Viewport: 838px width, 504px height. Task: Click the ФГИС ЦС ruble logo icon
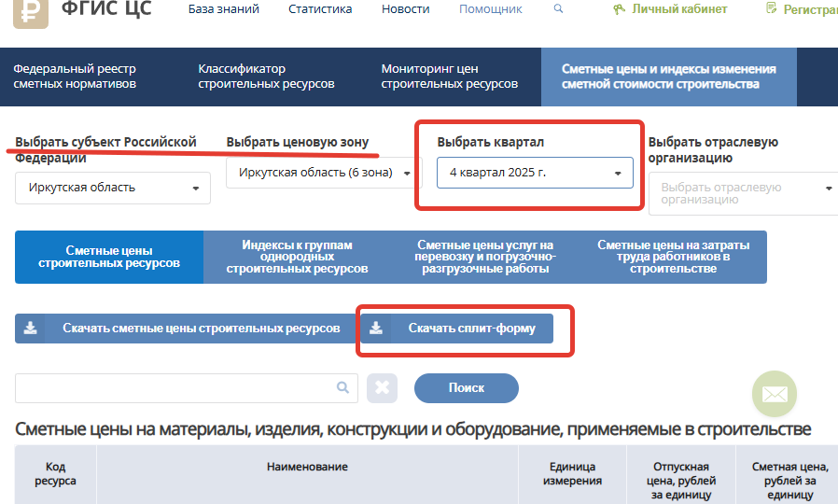[x=31, y=13]
